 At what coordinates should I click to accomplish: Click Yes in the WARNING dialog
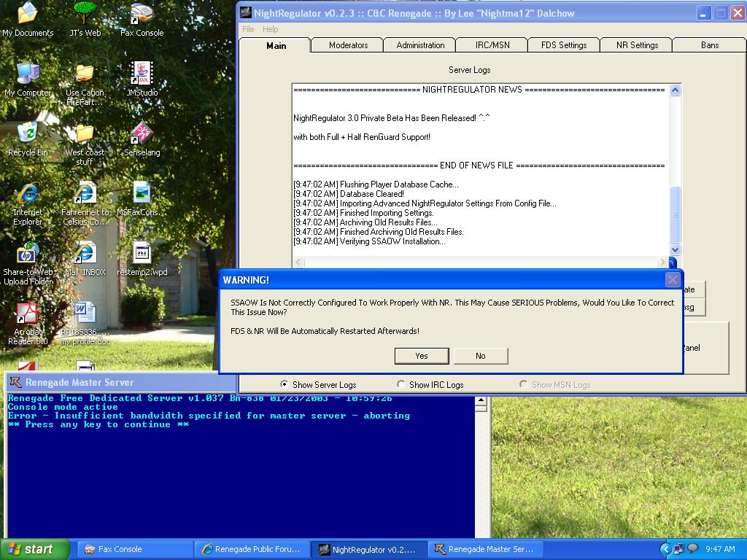pyautogui.click(x=421, y=356)
